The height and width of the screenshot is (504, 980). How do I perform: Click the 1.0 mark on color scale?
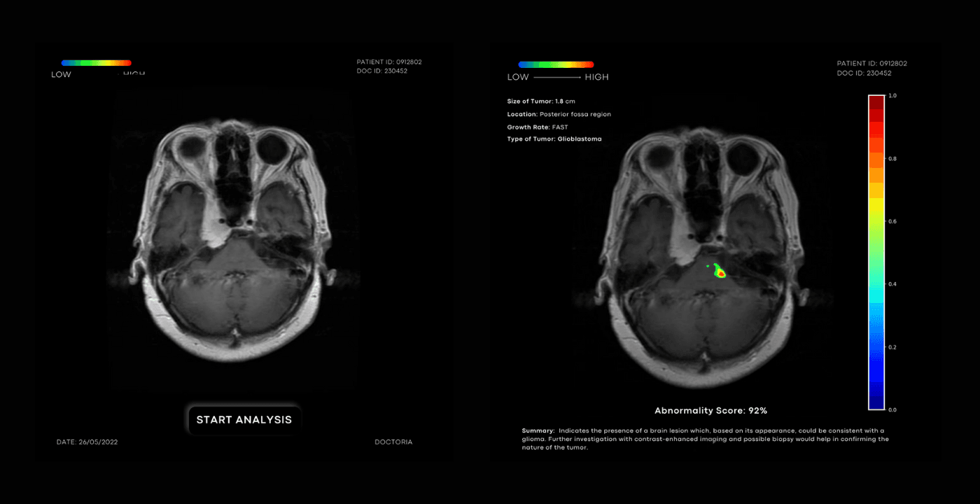click(892, 95)
